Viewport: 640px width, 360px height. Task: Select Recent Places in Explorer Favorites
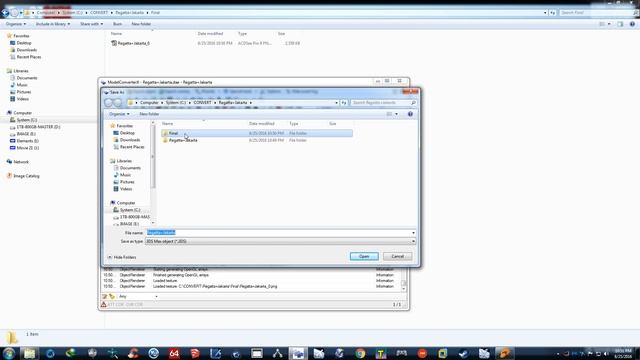tap(29, 57)
